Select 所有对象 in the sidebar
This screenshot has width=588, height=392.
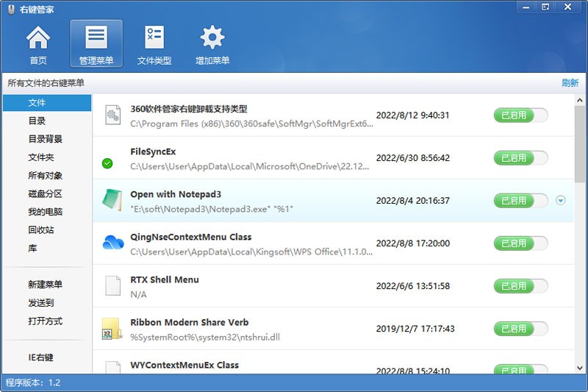pos(47,176)
